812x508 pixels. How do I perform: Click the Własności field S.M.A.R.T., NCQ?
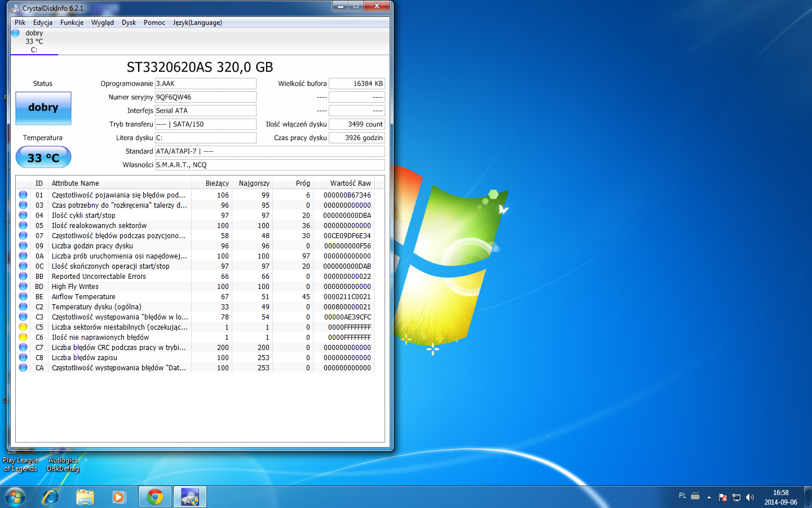(270, 165)
